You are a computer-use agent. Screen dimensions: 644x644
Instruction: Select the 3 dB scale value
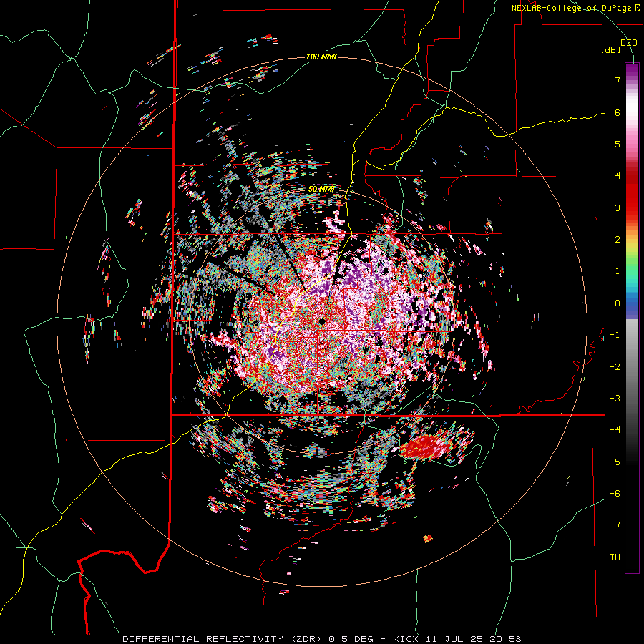click(618, 208)
